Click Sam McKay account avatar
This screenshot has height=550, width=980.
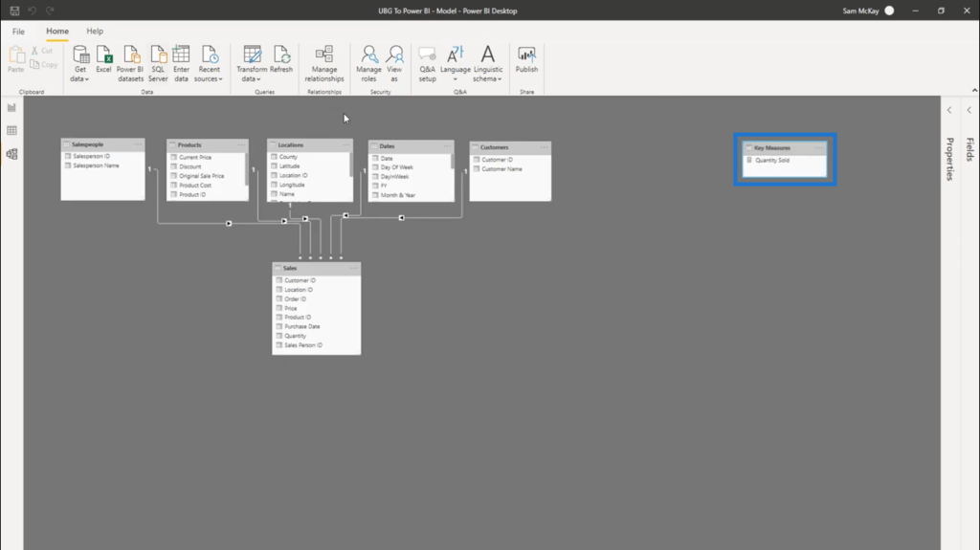point(889,11)
